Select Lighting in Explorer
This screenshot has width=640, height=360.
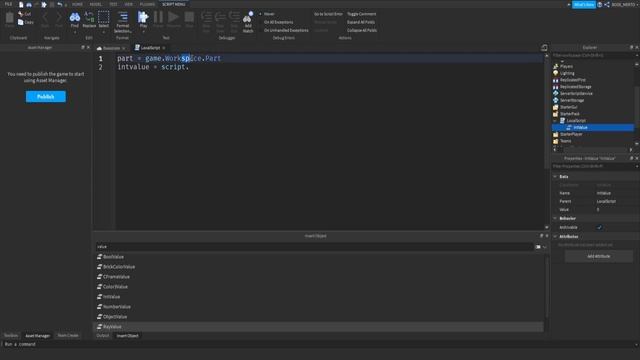[567, 73]
